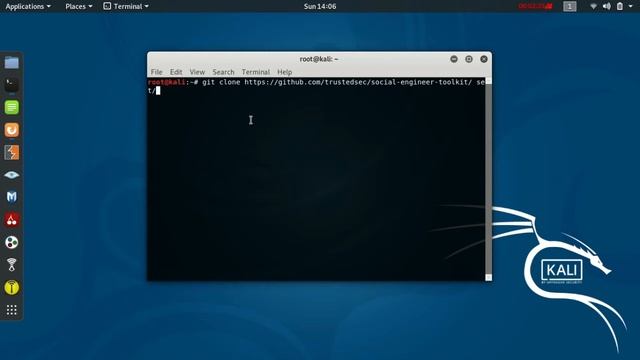Show all applications grid
The width and height of the screenshot is (640, 360).
[11, 310]
